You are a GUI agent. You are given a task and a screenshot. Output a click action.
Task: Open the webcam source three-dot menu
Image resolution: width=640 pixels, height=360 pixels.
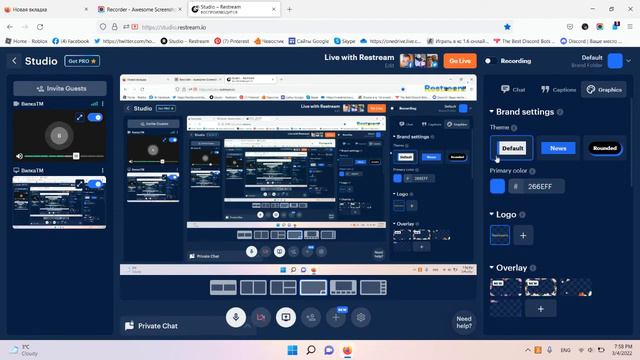click(103, 104)
